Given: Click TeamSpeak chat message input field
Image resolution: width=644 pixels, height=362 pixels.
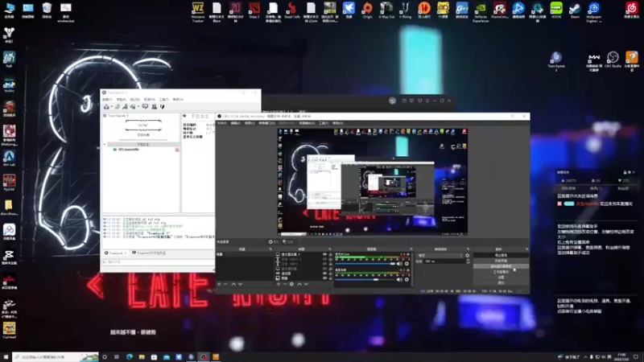Looking at the screenshot, I should 158,262.
